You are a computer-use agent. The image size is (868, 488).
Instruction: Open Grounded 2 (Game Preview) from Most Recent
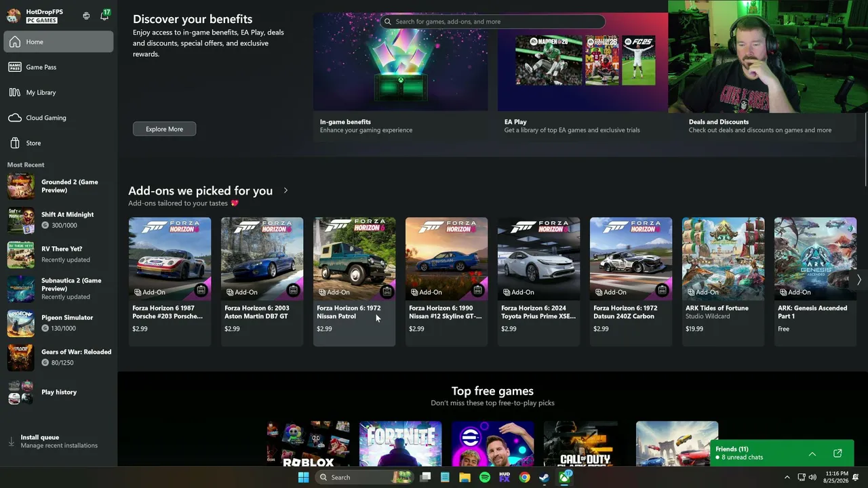[58, 186]
